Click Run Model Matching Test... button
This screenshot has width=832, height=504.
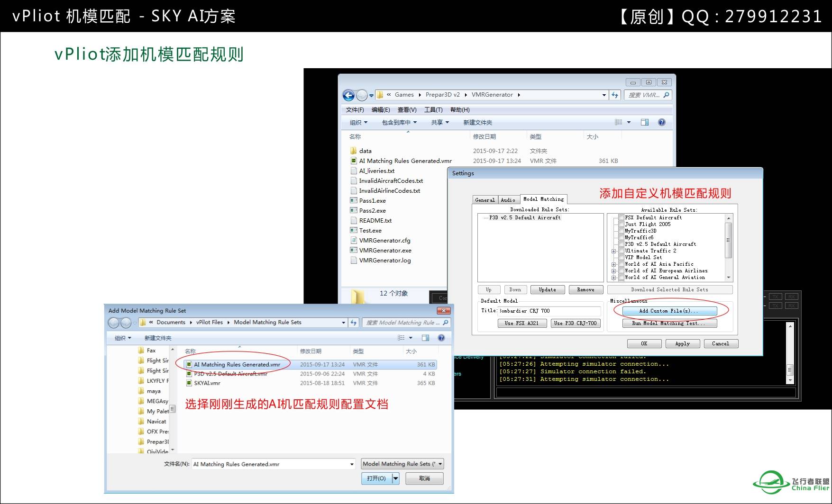click(669, 323)
